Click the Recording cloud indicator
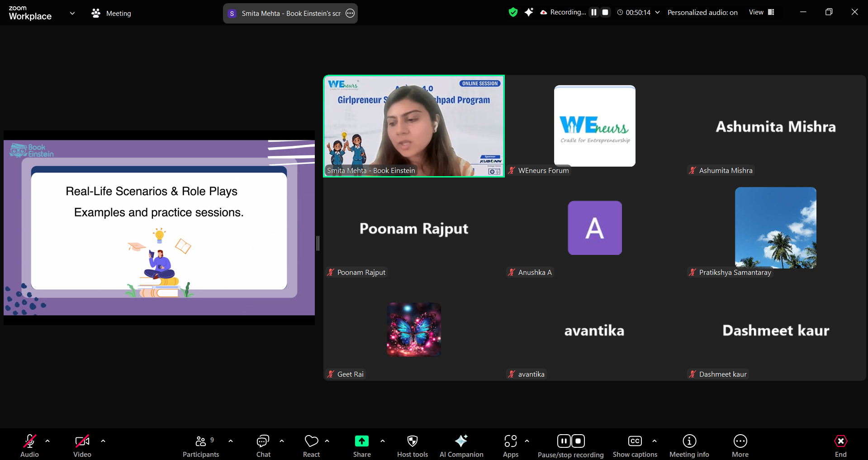The image size is (868, 460). tap(563, 12)
